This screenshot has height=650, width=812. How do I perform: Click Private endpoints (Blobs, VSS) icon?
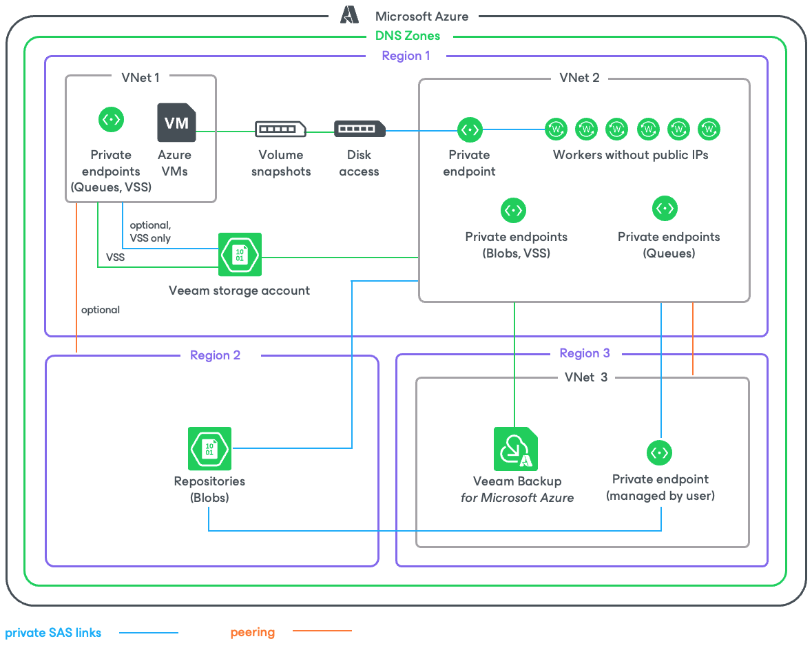pyautogui.click(x=513, y=210)
